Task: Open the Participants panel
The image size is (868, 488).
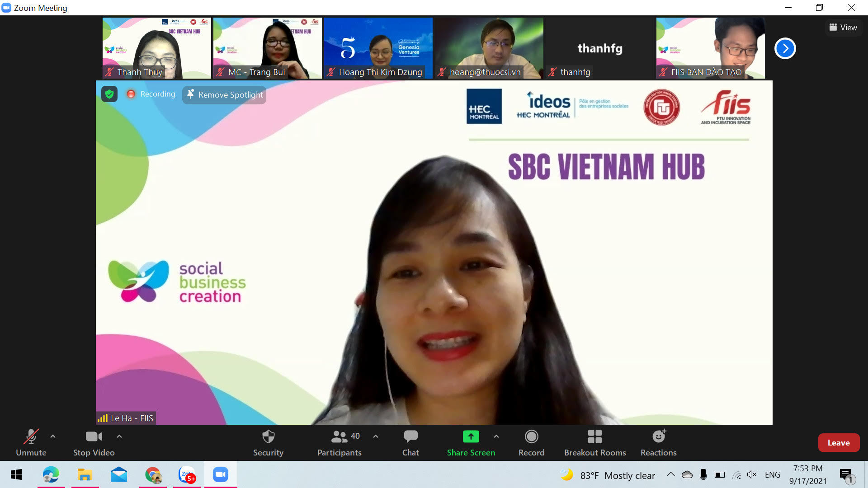Action: 340,443
